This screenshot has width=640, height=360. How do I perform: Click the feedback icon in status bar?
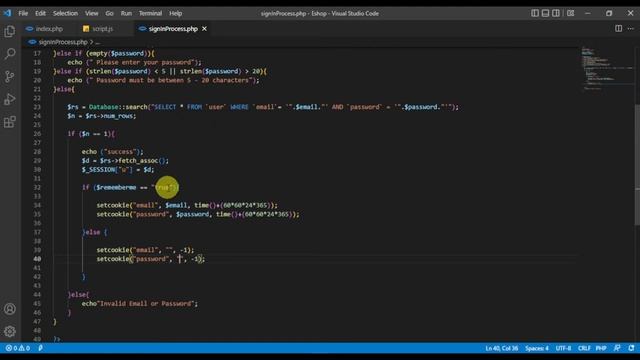[x=618, y=348]
